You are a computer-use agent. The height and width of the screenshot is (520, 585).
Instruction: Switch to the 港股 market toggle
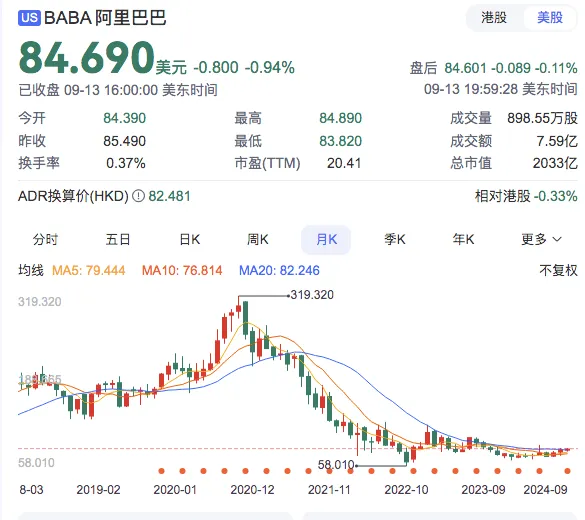(x=494, y=17)
